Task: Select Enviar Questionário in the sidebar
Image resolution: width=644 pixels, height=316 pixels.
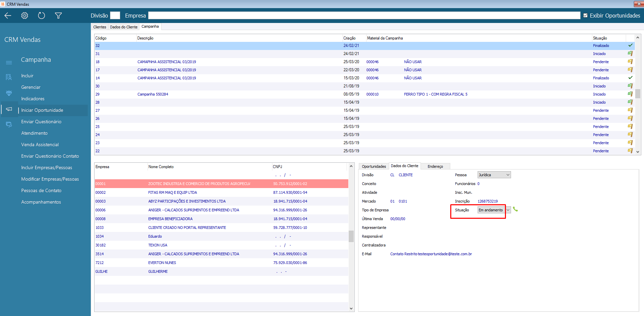Action: [x=41, y=122]
